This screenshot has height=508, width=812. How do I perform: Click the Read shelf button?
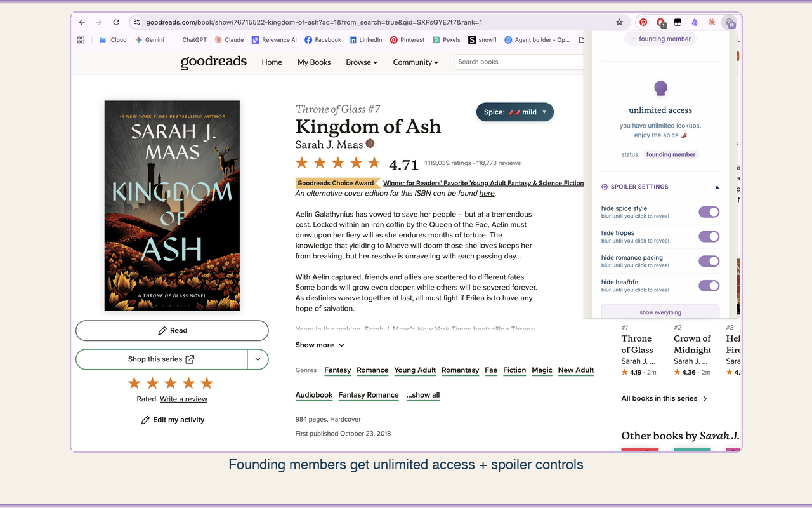[x=172, y=330]
